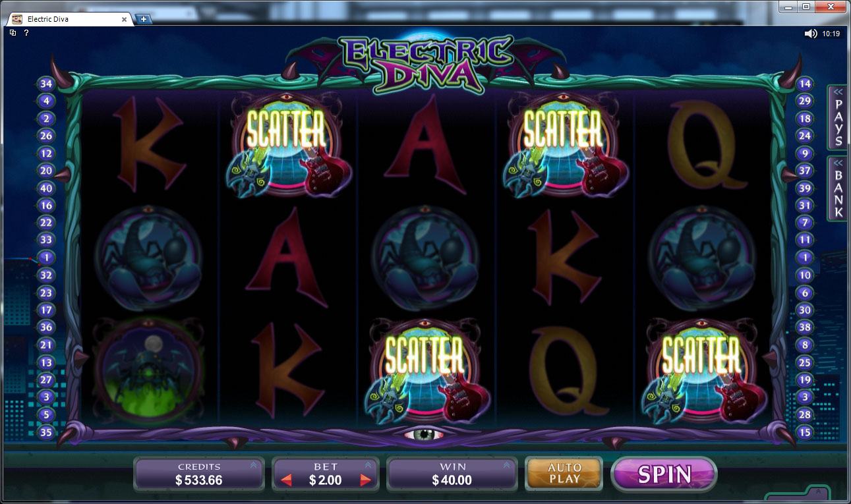Select payline 34 on the left side

point(46,84)
